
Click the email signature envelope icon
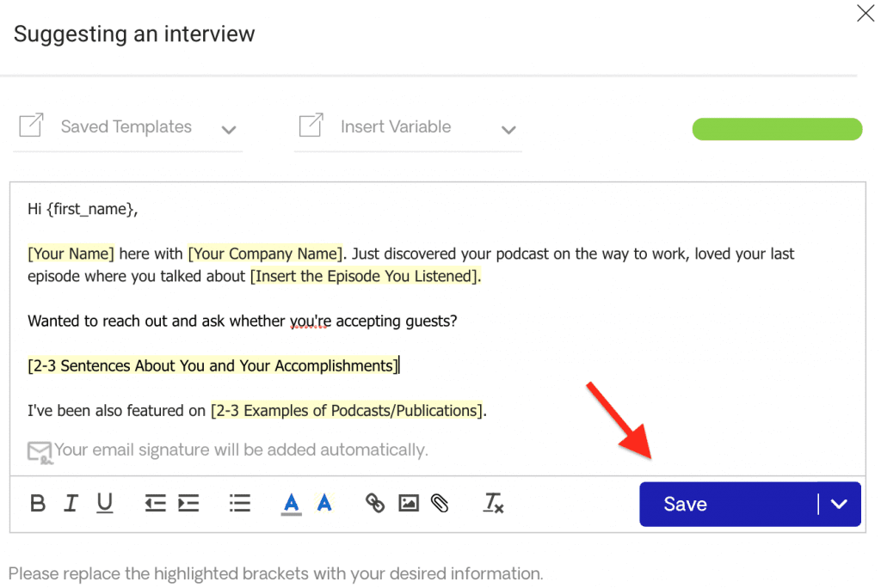40,452
